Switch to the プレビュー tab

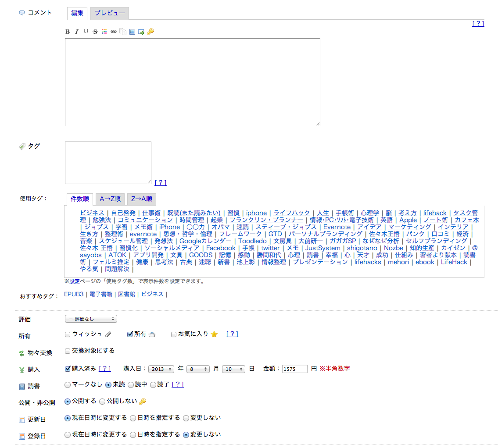[110, 13]
